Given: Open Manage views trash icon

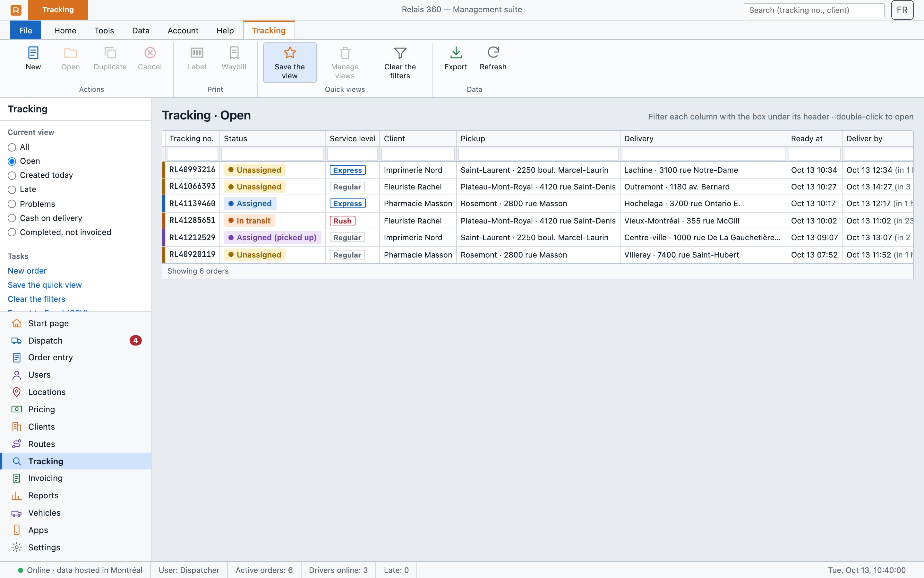Looking at the screenshot, I should 345,53.
